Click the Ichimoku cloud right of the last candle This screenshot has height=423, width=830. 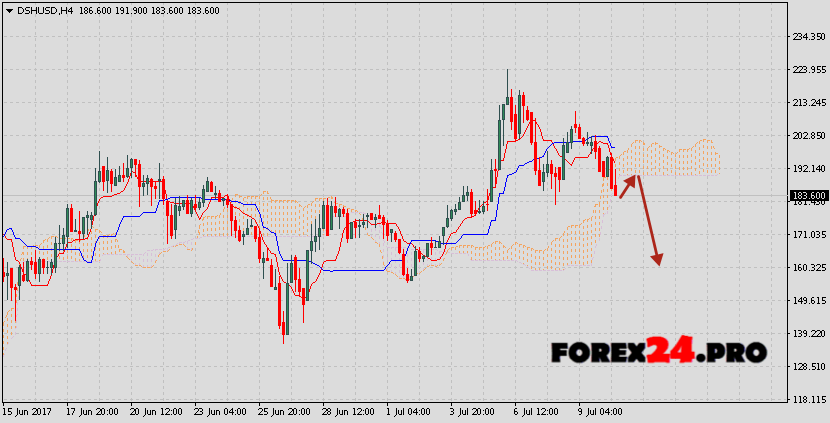[680, 158]
